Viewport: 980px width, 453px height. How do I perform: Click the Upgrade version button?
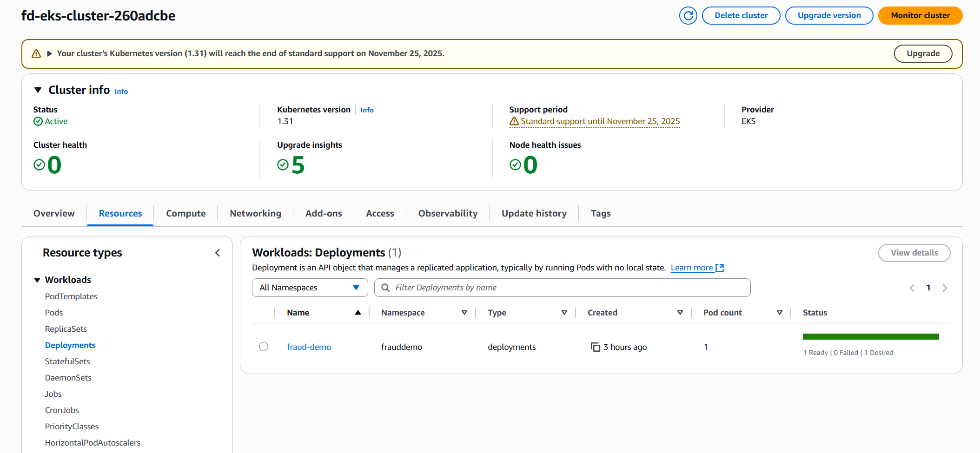pos(829,16)
